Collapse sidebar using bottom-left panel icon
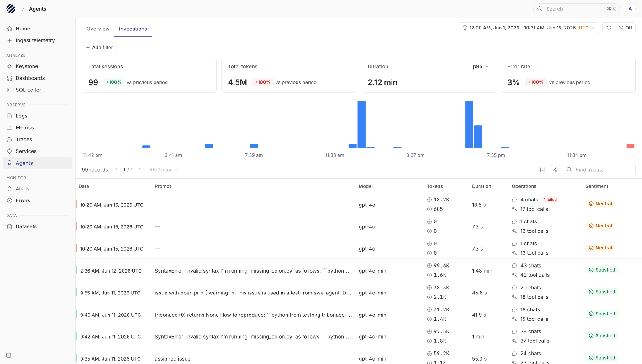642x364 pixels. [9, 355]
